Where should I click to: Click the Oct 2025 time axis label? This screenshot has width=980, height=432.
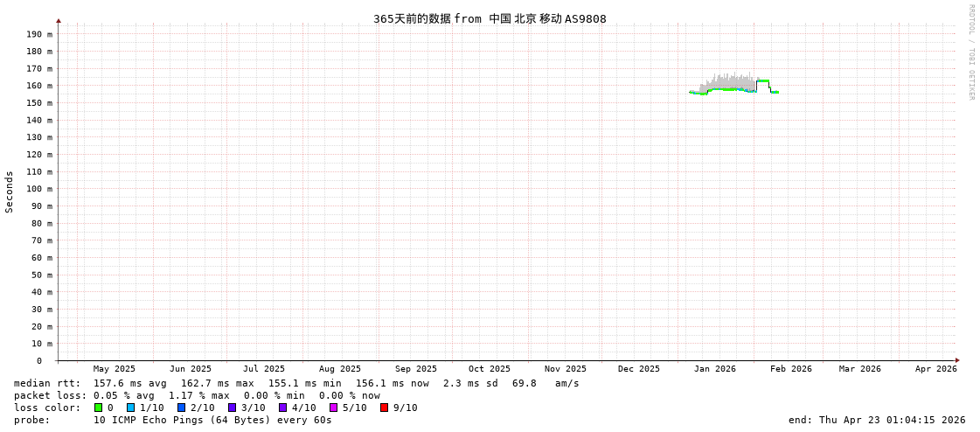(x=489, y=369)
